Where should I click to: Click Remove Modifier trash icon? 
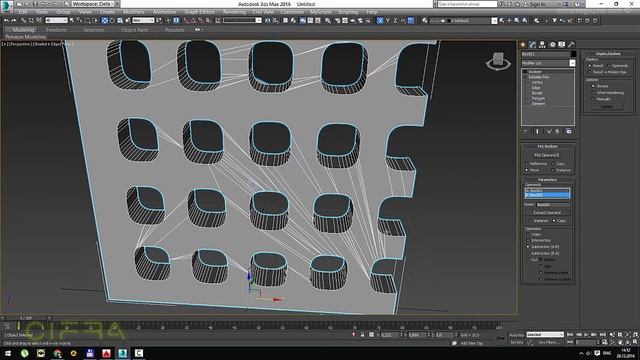[557, 131]
